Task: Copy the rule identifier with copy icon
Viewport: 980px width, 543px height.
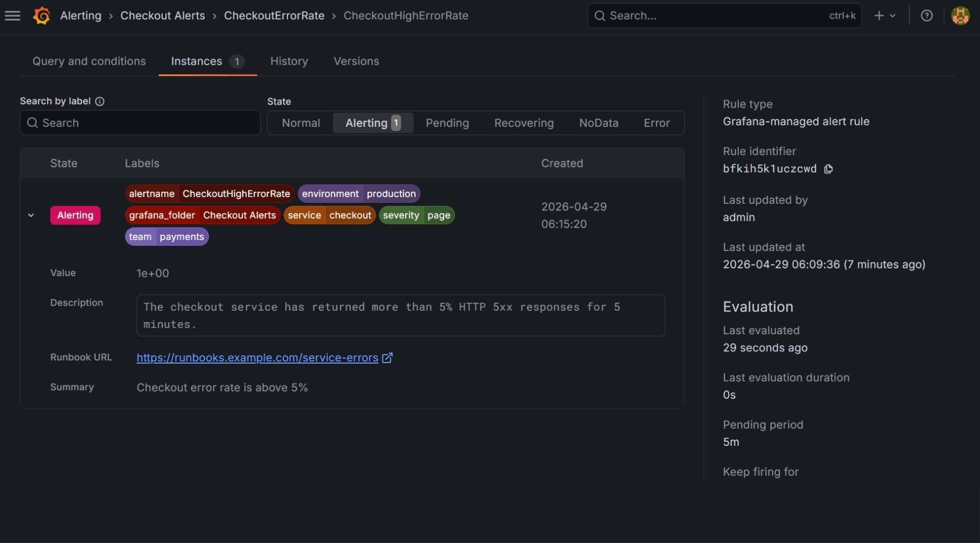Action: 828,169
